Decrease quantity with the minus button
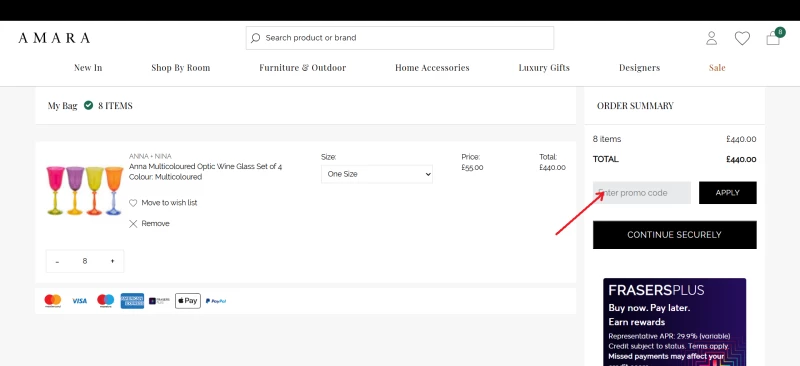 pos(57,261)
